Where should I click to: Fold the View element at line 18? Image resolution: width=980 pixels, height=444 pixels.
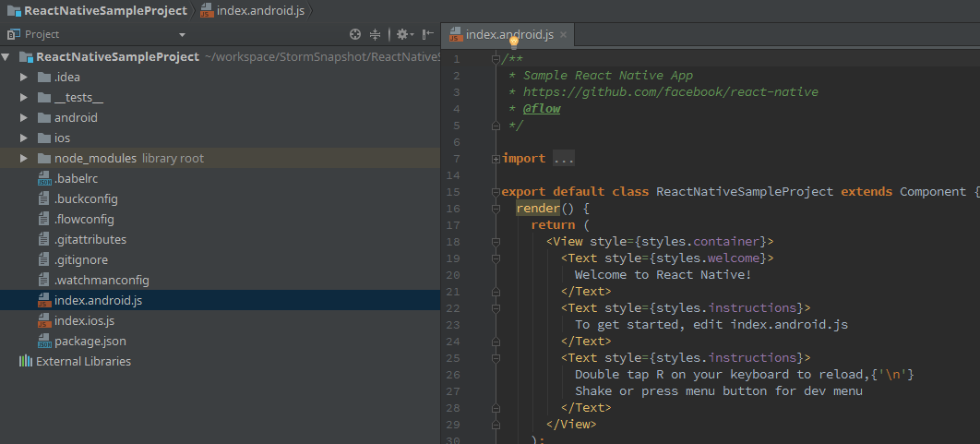496,242
